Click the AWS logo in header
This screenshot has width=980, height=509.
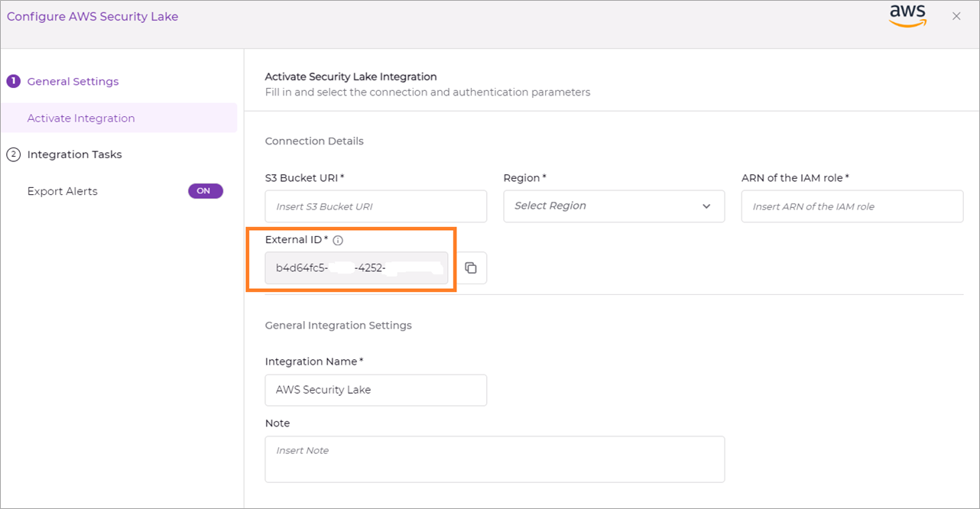908,16
